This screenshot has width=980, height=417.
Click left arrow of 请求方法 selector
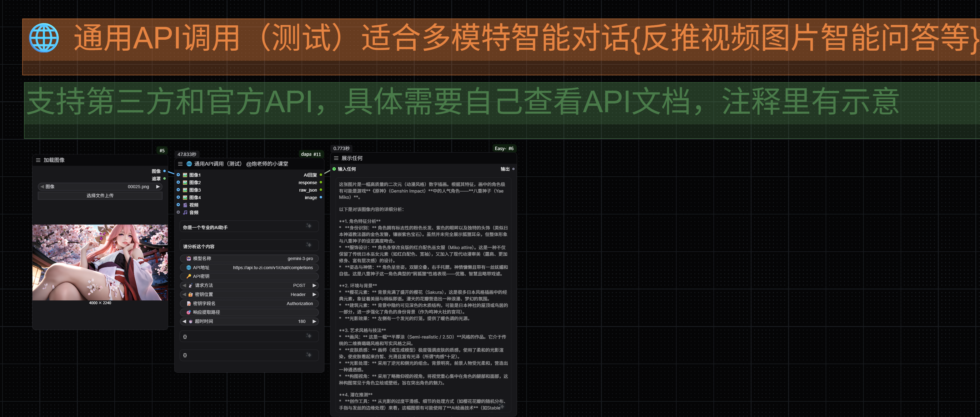coord(184,285)
